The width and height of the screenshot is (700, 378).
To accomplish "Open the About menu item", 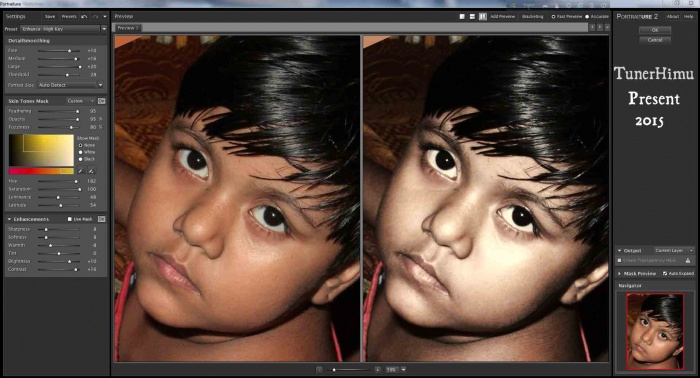I will tap(673, 17).
